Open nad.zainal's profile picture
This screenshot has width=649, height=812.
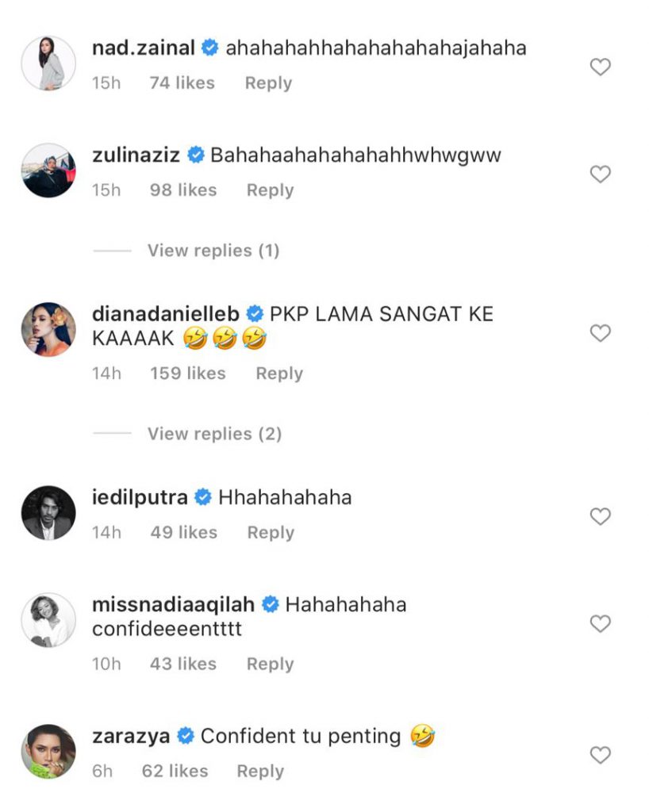click(48, 63)
